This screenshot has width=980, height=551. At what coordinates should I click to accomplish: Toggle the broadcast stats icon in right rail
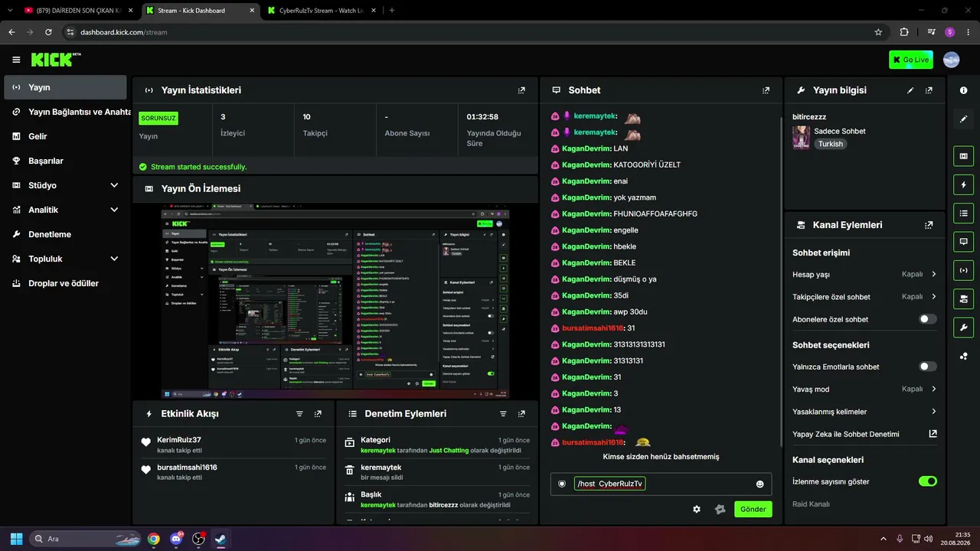963,270
